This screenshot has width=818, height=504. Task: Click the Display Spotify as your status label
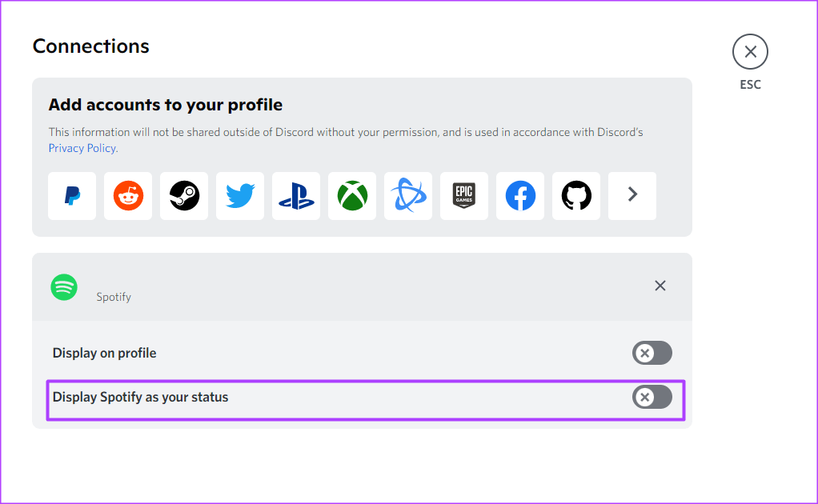point(140,397)
